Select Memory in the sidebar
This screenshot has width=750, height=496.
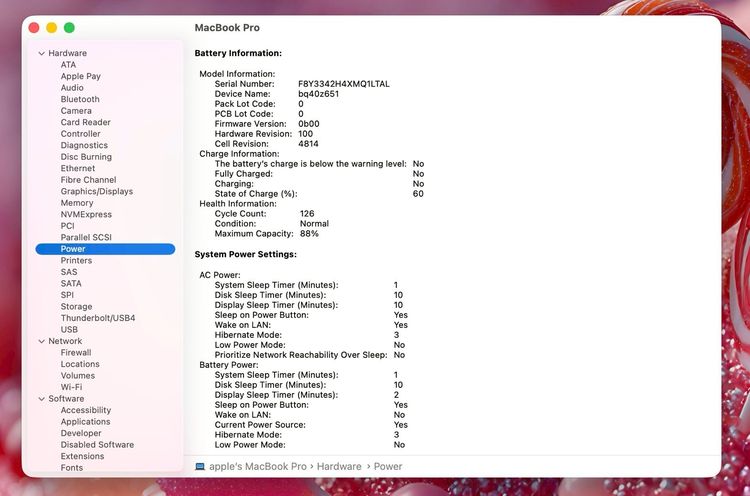point(77,203)
